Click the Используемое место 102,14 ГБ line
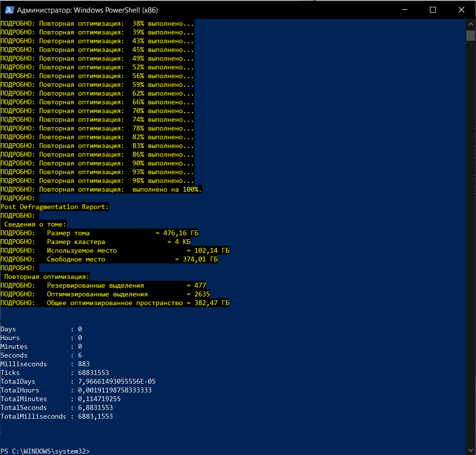The height and width of the screenshot is (455, 476). pyautogui.click(x=115, y=251)
